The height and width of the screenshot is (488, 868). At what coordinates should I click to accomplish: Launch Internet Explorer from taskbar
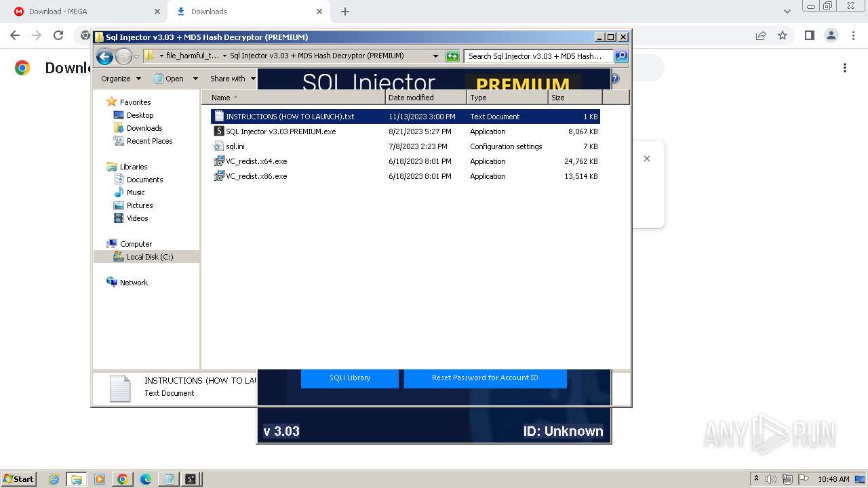(54, 479)
